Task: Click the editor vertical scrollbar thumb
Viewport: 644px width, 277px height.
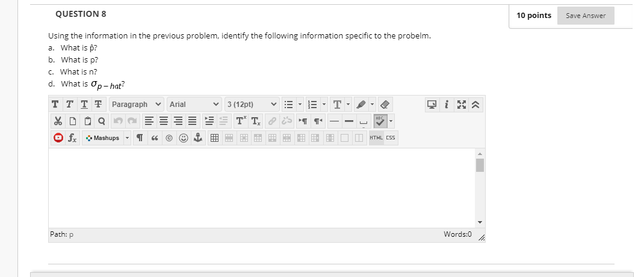Action: [x=480, y=165]
